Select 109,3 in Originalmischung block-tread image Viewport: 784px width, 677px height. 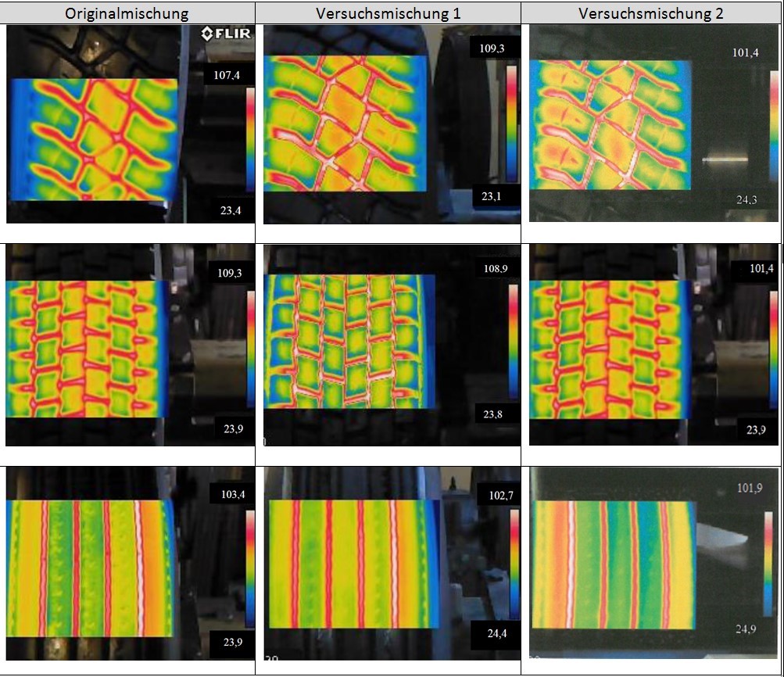(230, 273)
